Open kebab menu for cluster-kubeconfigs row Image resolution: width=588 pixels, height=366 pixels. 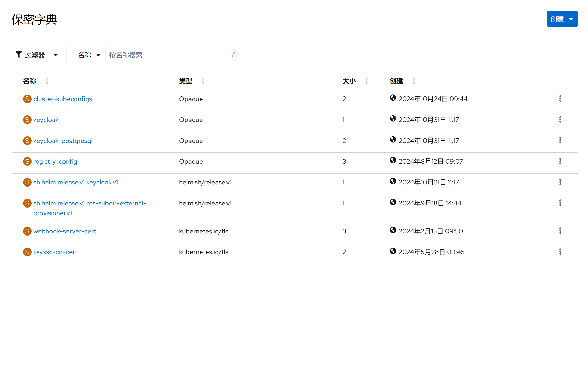click(560, 99)
